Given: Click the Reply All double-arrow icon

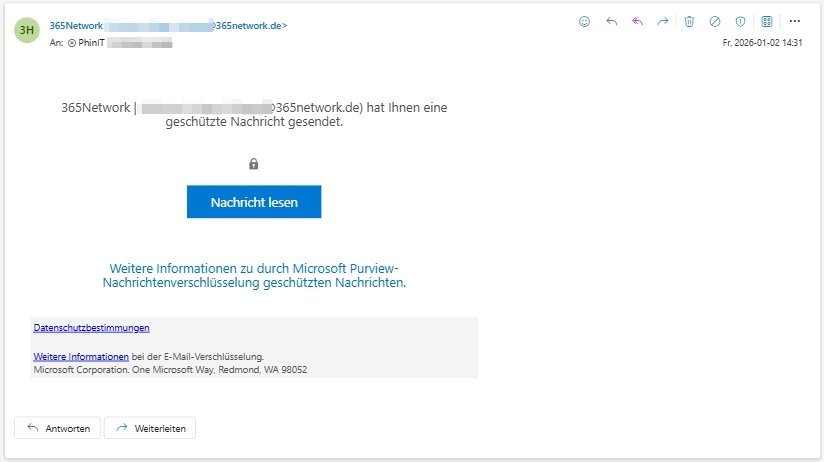Looking at the screenshot, I should click(637, 21).
